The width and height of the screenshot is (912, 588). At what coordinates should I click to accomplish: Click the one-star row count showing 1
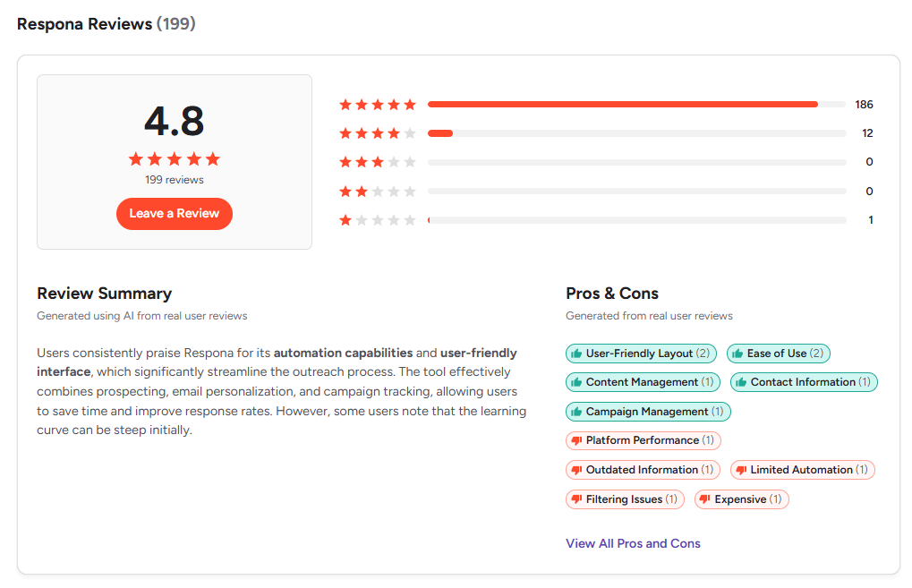[869, 219]
